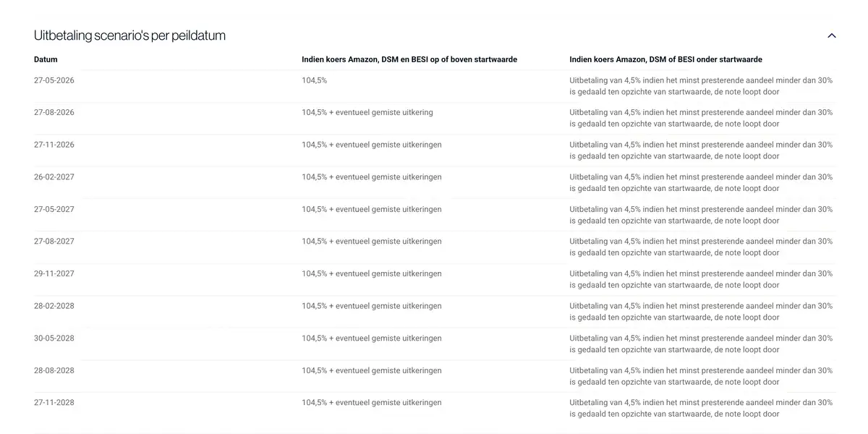The image size is (868, 434).
Task: Click the payout description for 27-11-2028
Action: tap(701, 408)
